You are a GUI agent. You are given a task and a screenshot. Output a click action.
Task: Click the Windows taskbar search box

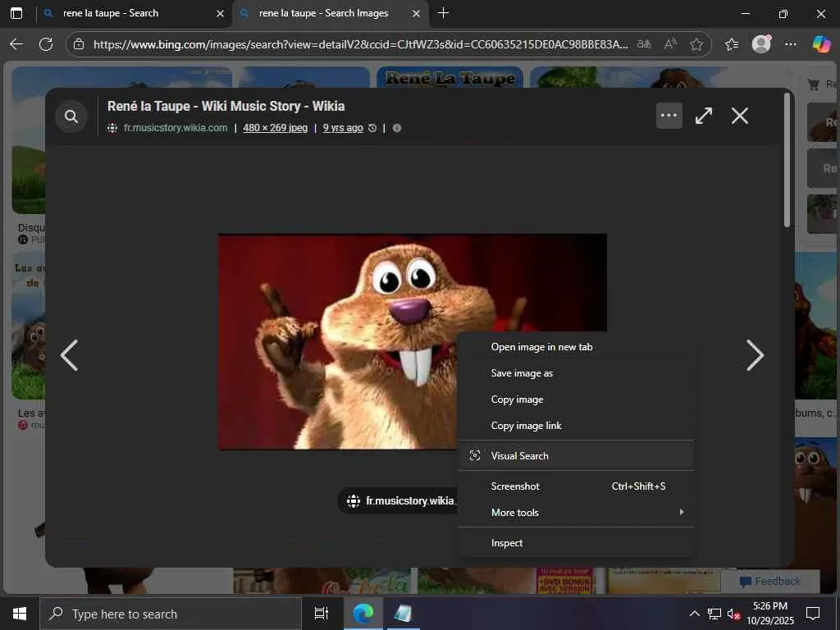171,614
